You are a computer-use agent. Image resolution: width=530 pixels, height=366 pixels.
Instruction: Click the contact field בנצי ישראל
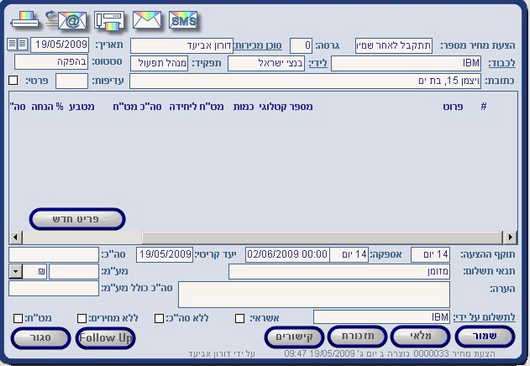[266, 64]
